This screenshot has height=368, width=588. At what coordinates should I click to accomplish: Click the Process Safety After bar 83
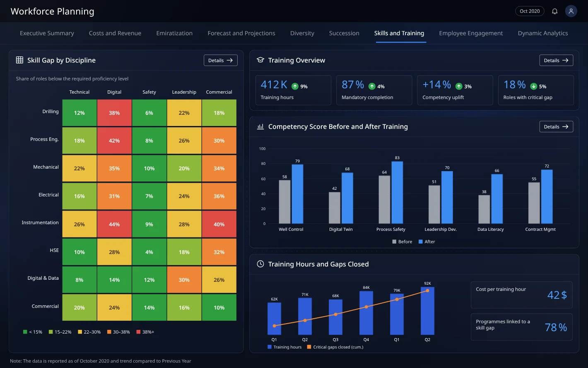(397, 193)
